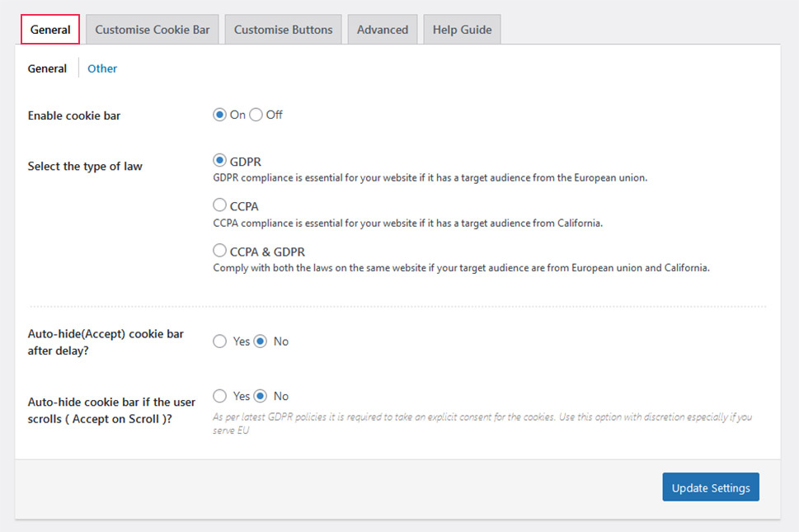Click the "Enable cookie bar" field label
The width and height of the screenshot is (799, 532).
pyautogui.click(x=74, y=115)
